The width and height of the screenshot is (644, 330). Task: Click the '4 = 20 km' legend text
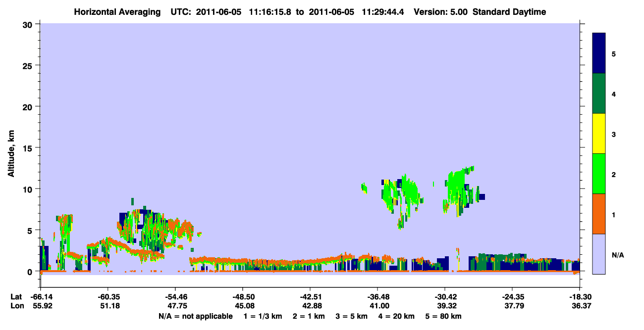click(396, 316)
